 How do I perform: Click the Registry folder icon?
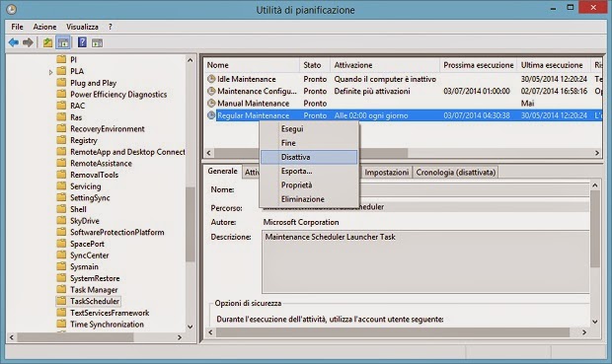click(61, 140)
